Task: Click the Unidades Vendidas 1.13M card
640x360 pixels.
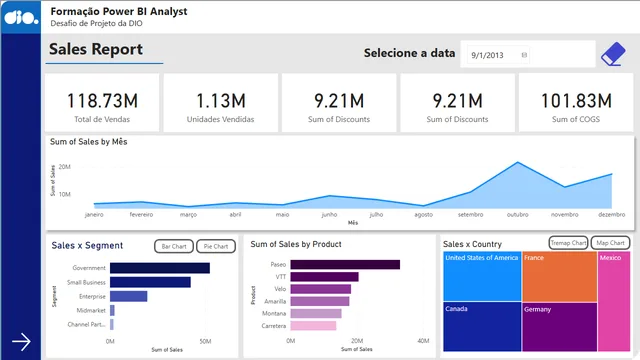Action: tap(220, 102)
